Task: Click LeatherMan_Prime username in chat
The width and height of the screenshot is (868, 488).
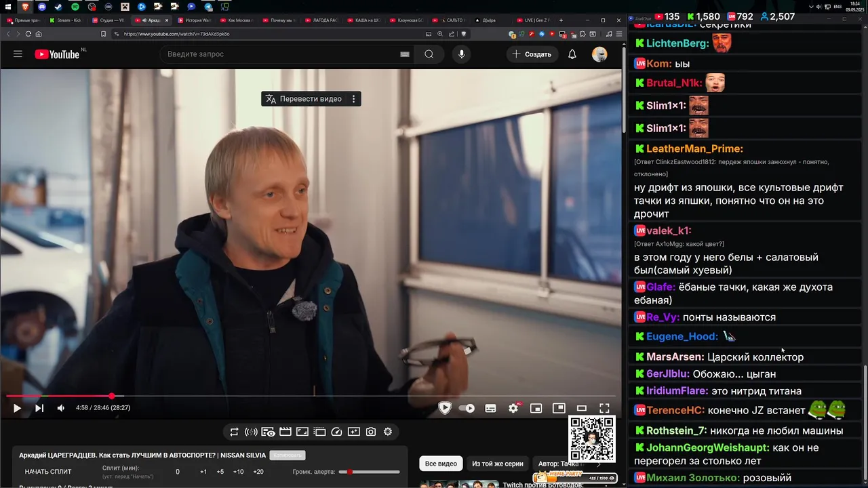Action: [694, 149]
